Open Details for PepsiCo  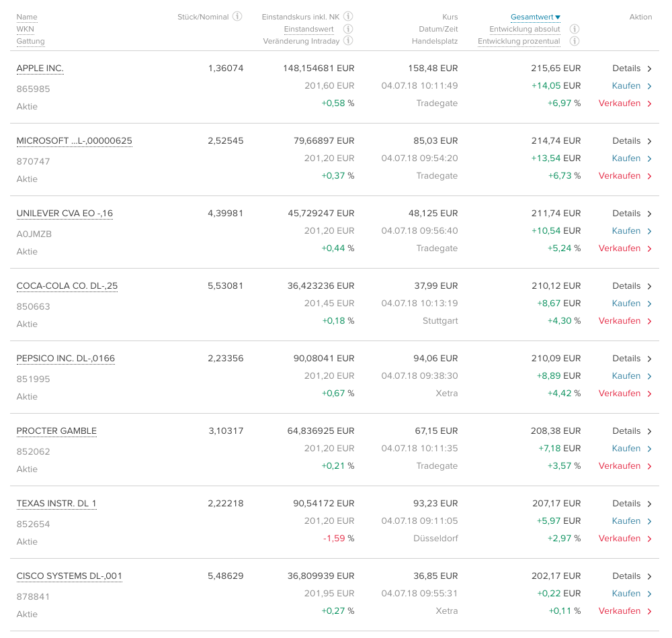point(632,359)
